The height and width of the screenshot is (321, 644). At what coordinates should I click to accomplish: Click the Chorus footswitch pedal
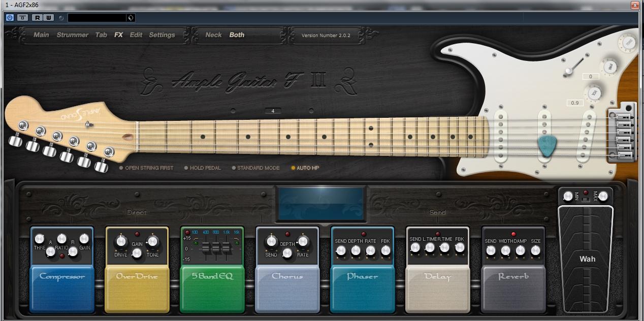287,288
